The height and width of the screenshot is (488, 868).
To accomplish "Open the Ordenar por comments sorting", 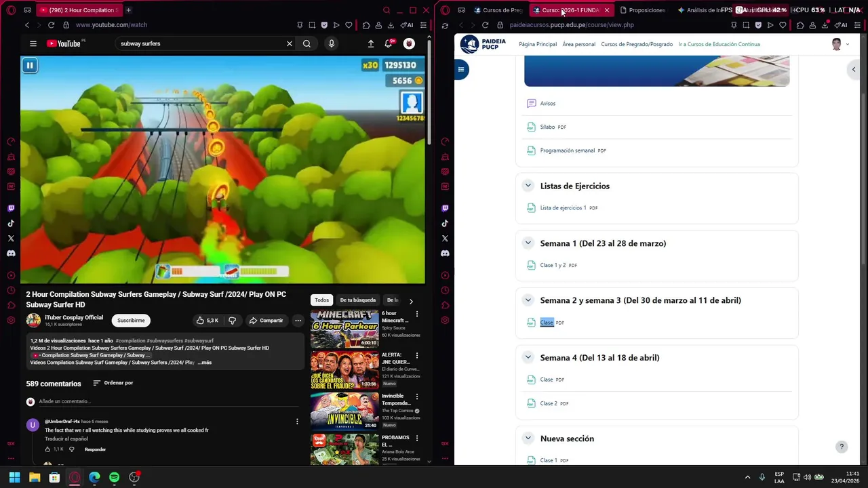I will tap(113, 383).
